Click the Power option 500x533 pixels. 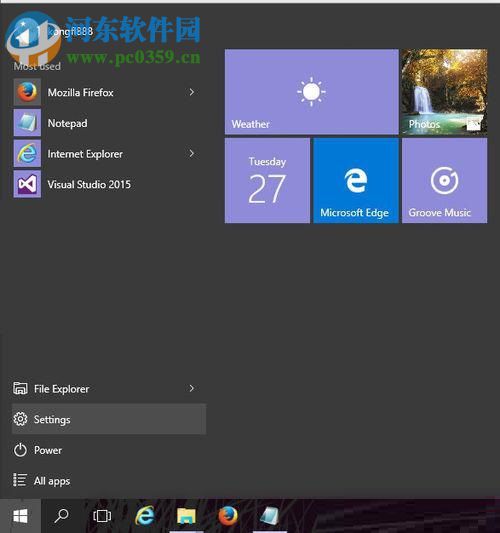point(109,450)
